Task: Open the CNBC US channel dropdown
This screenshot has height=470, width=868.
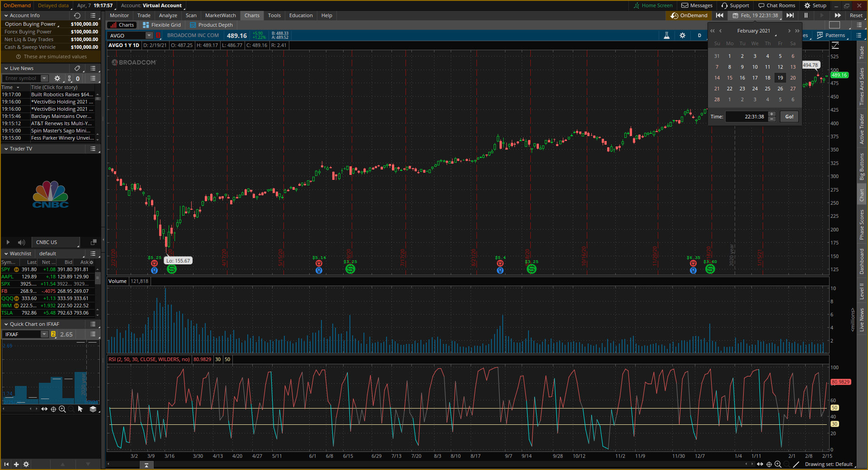Action: pos(56,242)
